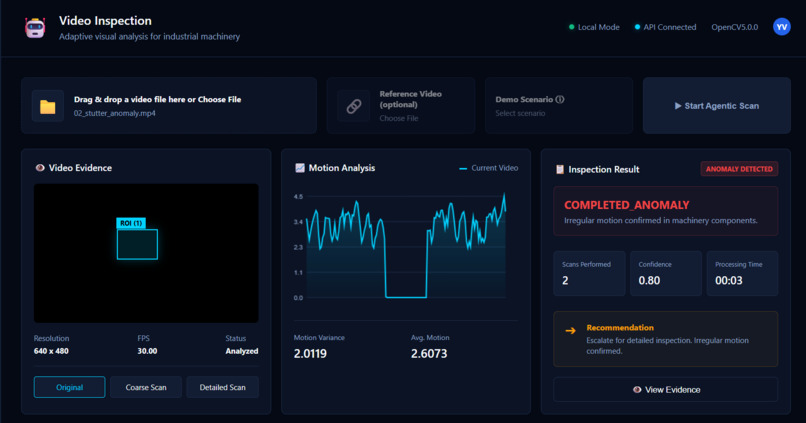Open the YV user avatar
Image resolution: width=806 pixels, height=423 pixels.
[x=781, y=27]
